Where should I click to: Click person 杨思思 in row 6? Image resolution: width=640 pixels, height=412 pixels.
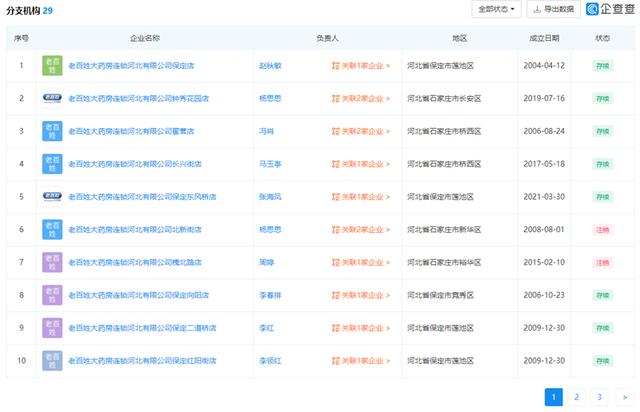(270, 229)
